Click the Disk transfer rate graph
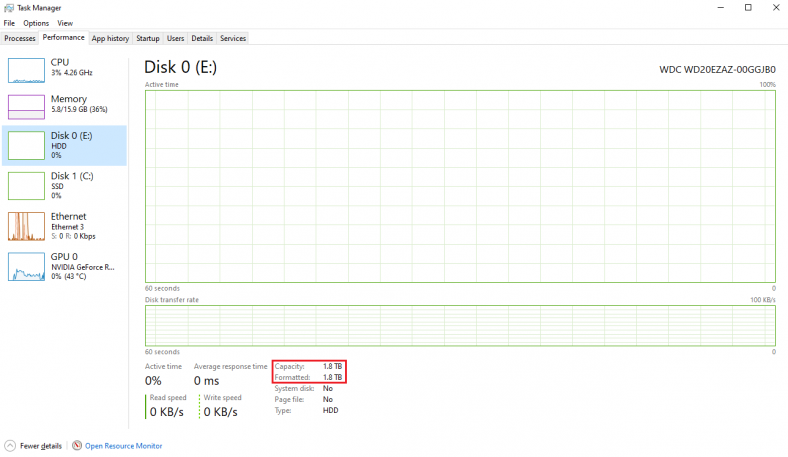788x457 pixels. 460,326
